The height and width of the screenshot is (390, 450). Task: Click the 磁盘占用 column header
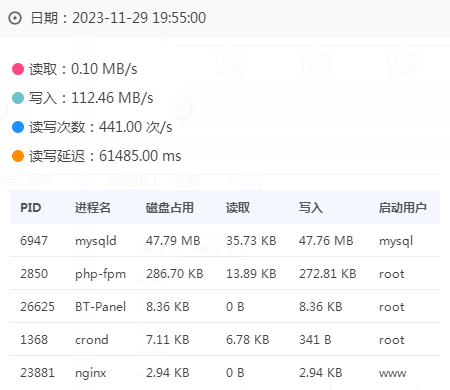click(x=170, y=208)
